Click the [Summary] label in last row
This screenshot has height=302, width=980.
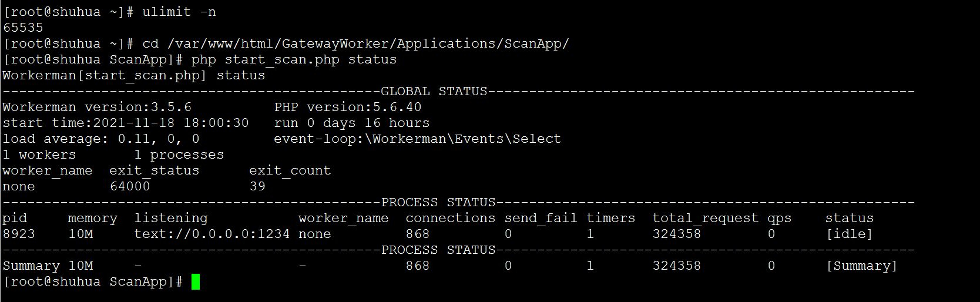(x=861, y=266)
